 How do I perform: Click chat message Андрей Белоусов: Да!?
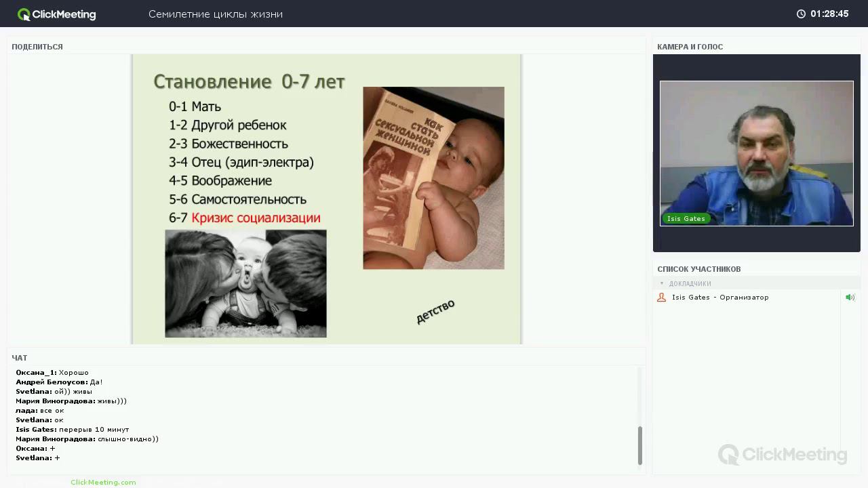pyautogui.click(x=59, y=382)
